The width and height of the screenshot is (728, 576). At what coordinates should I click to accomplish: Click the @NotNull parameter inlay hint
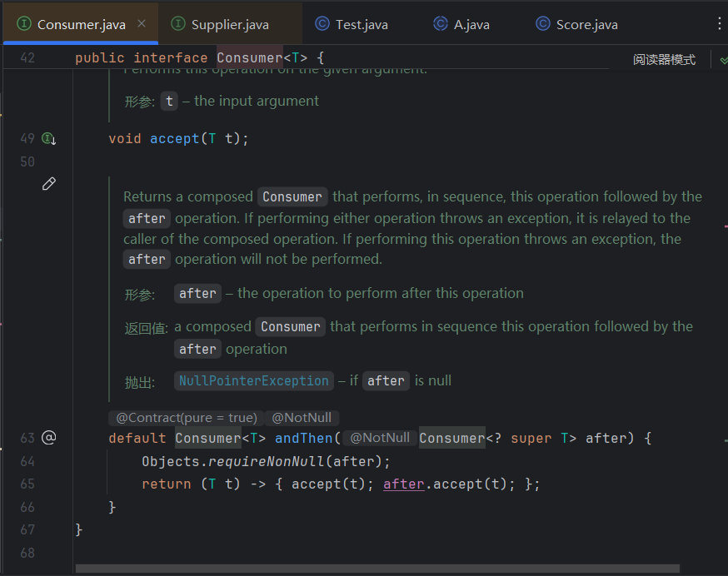[380, 438]
